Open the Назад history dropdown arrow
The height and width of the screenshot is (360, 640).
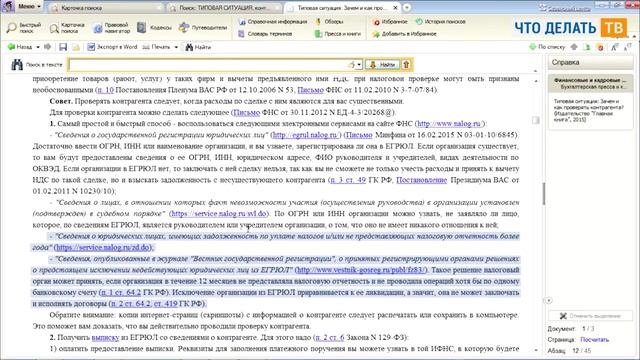coord(38,47)
